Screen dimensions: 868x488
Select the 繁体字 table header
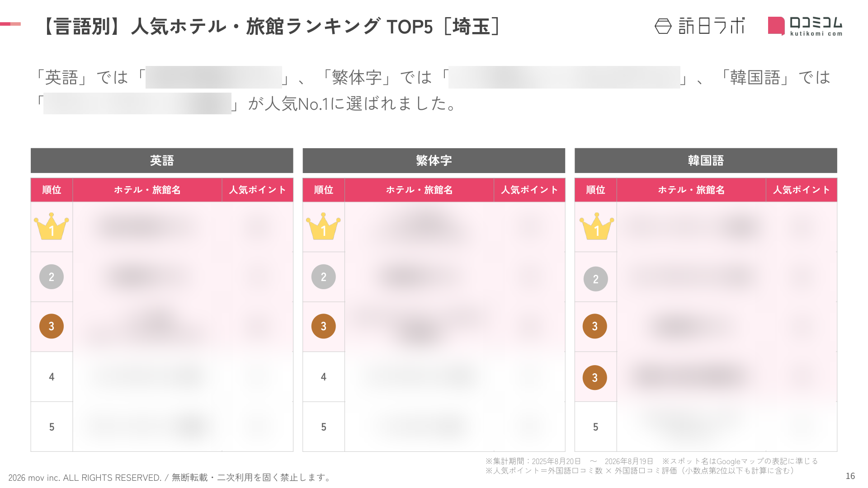pos(434,160)
